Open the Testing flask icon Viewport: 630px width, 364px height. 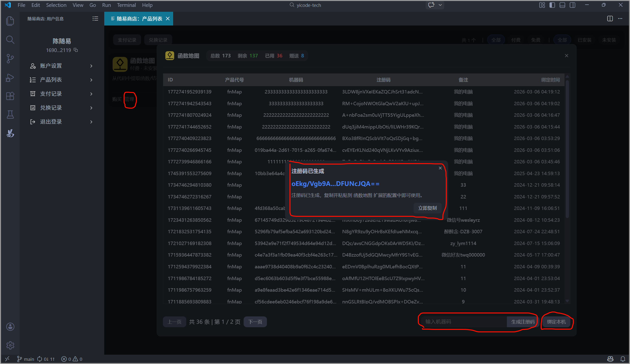pyautogui.click(x=10, y=115)
